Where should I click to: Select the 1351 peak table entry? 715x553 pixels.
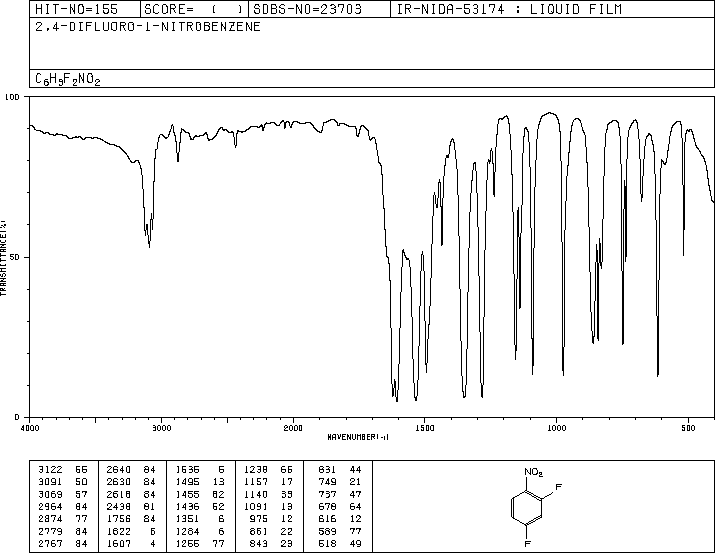[200, 519]
